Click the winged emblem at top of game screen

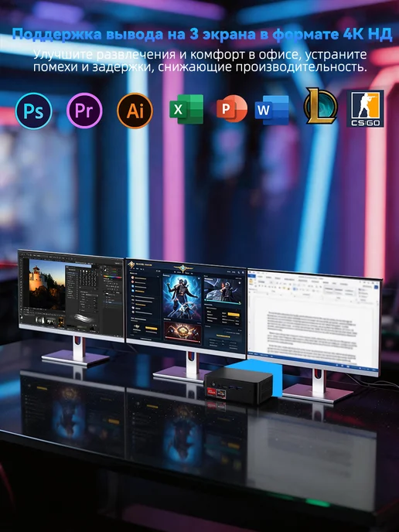pos(184,268)
